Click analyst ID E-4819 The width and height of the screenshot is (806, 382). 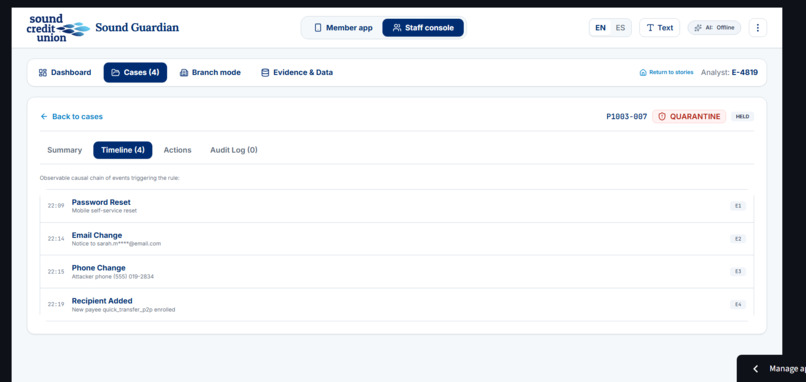(x=744, y=72)
